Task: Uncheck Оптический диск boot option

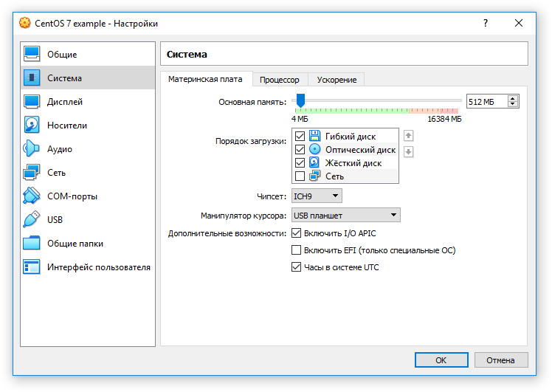Action: pyautogui.click(x=300, y=150)
